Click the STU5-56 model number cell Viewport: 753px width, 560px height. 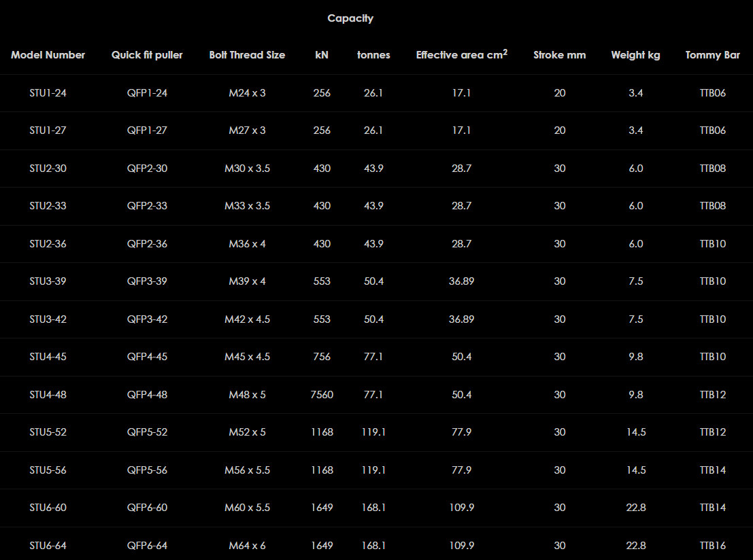[48, 470]
